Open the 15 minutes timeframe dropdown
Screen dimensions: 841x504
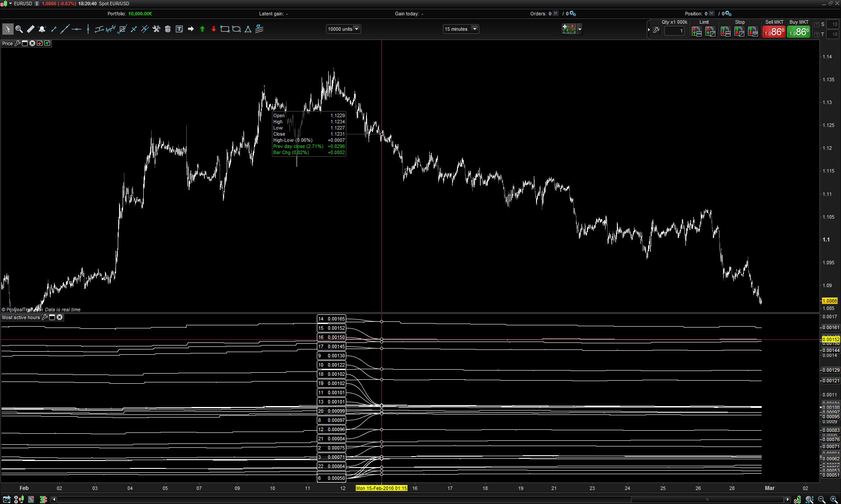point(460,29)
